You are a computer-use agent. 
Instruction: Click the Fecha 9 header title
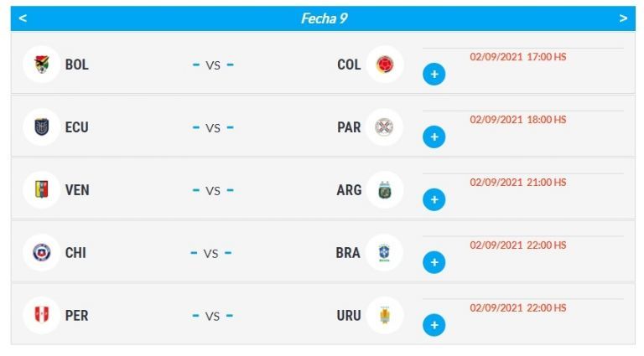click(x=324, y=18)
